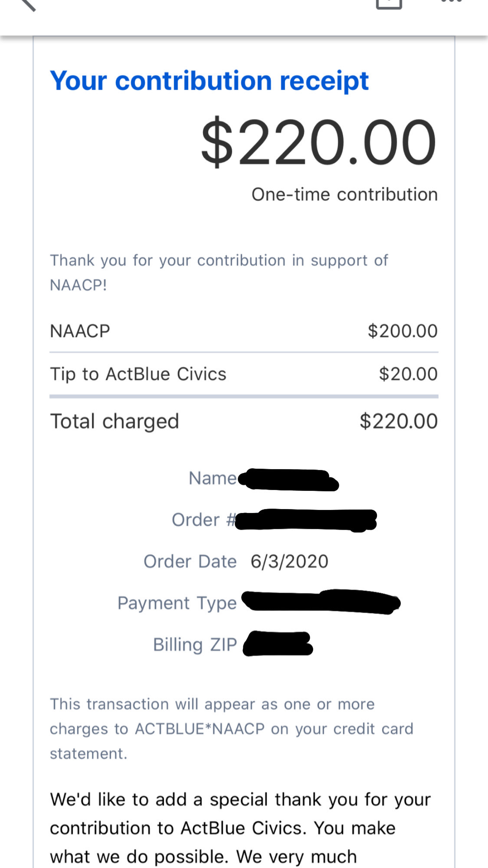Tap the 'Thank you for your contribution' message

[x=219, y=272]
